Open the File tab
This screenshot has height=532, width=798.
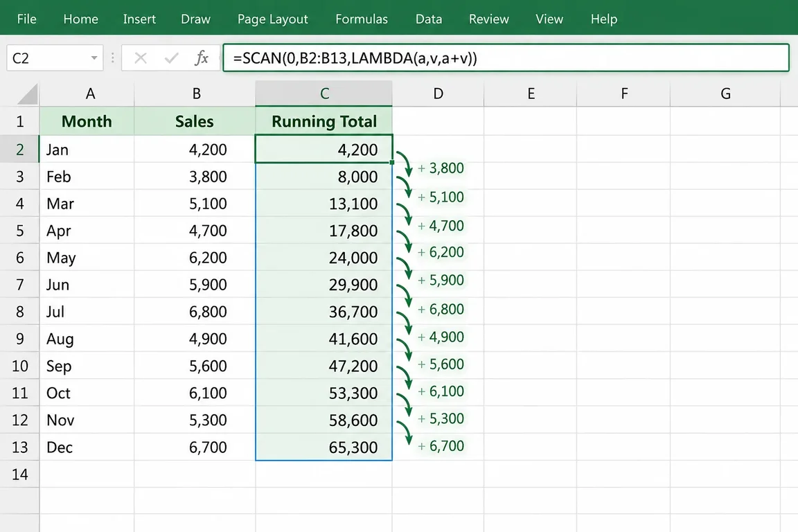[x=26, y=19]
